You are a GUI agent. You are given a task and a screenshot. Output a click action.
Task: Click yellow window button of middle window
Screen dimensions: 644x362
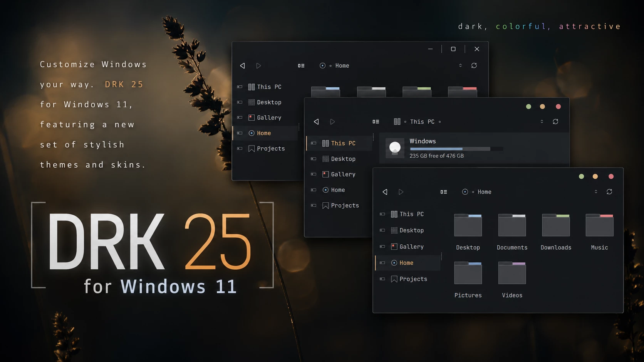point(542,107)
